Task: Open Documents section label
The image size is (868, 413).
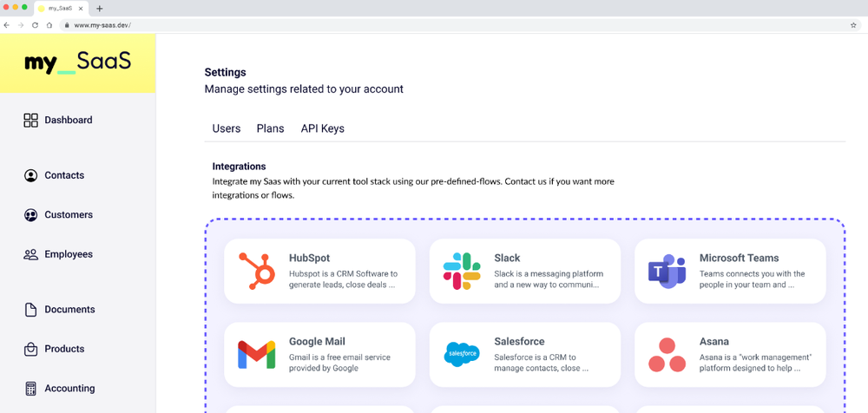Action: click(x=69, y=310)
